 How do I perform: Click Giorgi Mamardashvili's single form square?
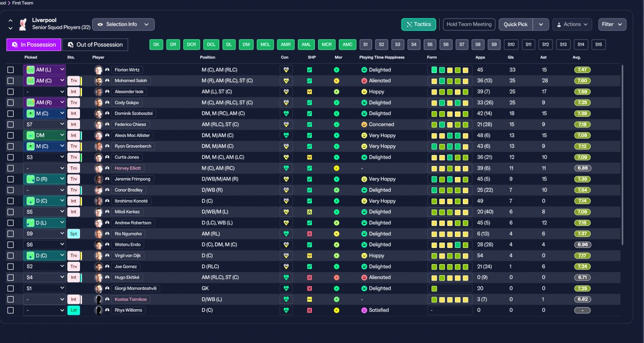pos(434,289)
